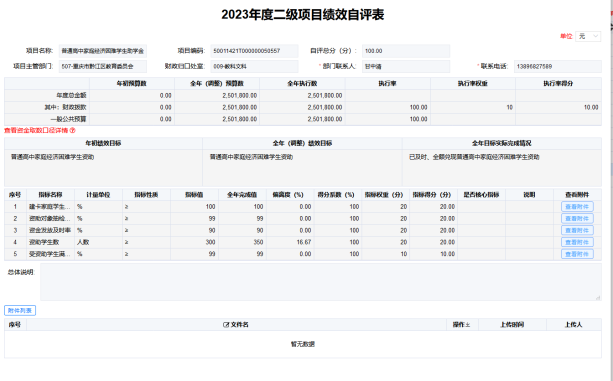
Task: Open 查看附件 for indicator row 1
Action: tap(577, 207)
